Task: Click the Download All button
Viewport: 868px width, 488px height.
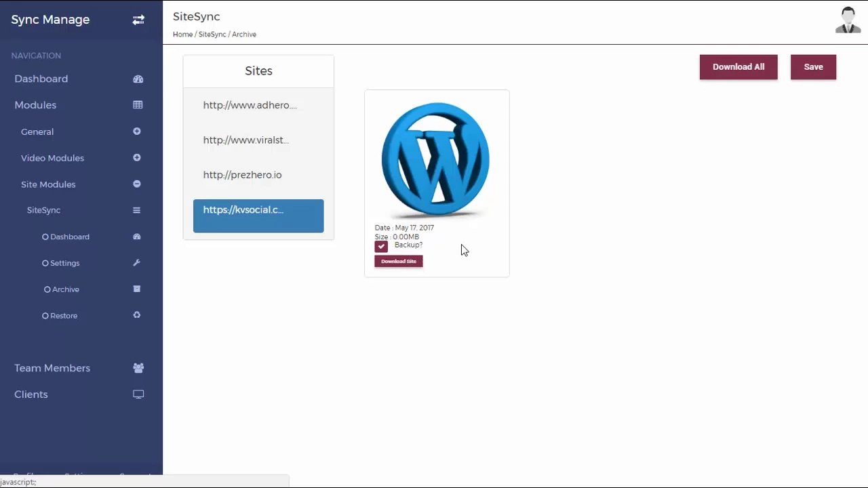Action: pos(738,67)
